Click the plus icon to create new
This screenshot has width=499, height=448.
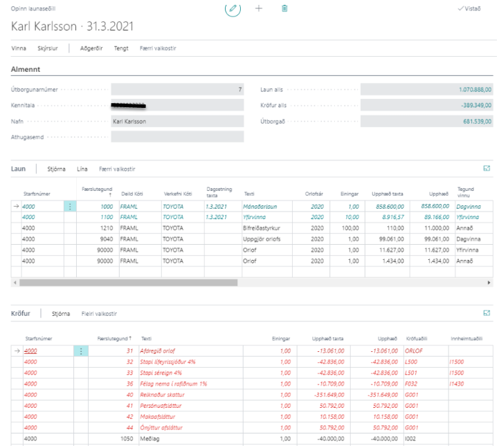click(259, 8)
